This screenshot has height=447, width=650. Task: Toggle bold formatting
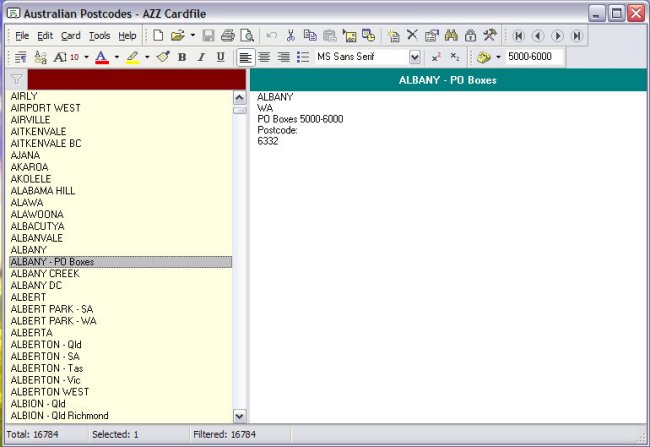pos(182,57)
